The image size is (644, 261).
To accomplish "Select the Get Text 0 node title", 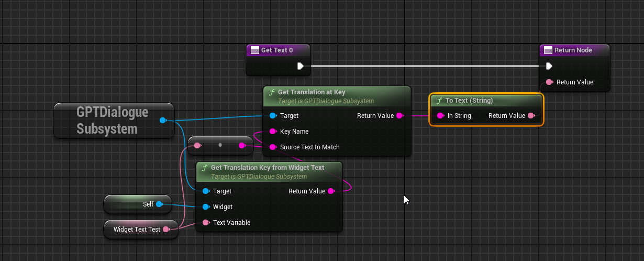I will [x=277, y=50].
